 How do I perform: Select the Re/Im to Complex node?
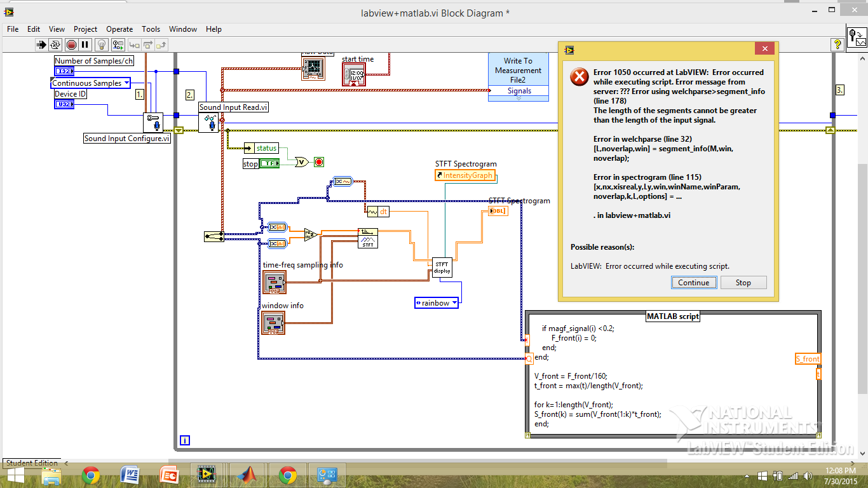(311, 234)
